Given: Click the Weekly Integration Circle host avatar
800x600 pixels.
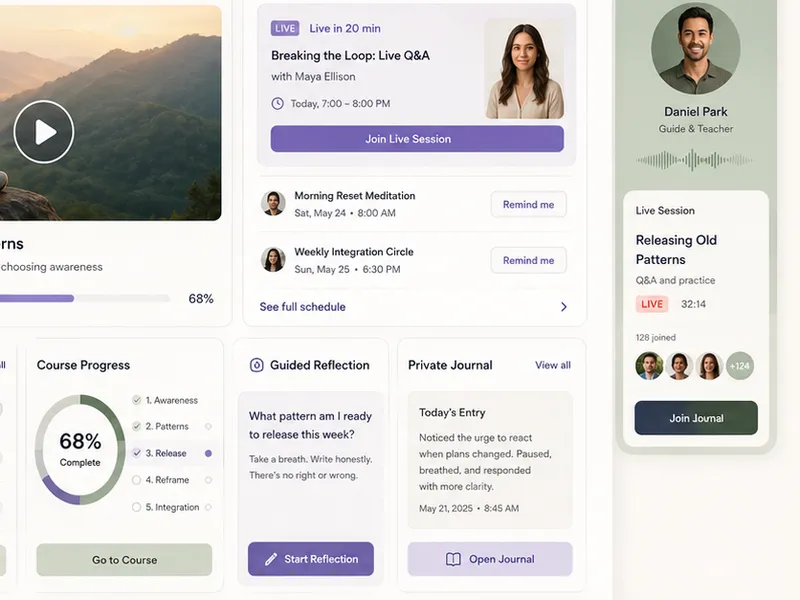Looking at the screenshot, I should pos(273,260).
